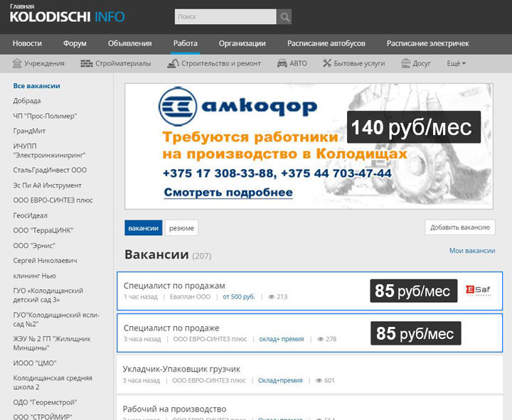Screen dimensions: 512x420
Task: Click the ESaf company logo
Action: coord(479,290)
